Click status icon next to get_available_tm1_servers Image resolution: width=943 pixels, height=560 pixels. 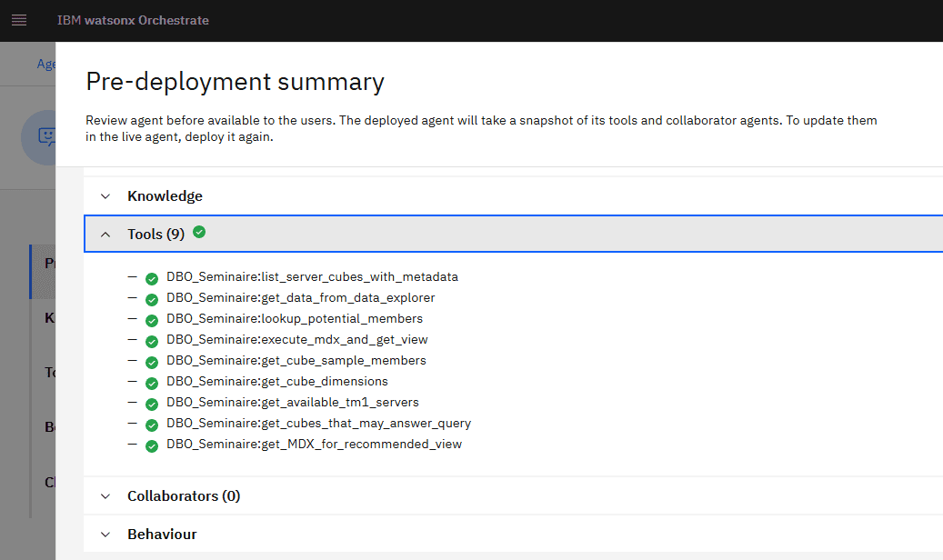(x=151, y=403)
